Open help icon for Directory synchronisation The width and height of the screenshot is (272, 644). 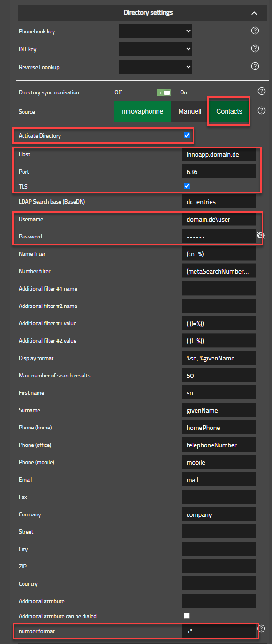point(262,92)
